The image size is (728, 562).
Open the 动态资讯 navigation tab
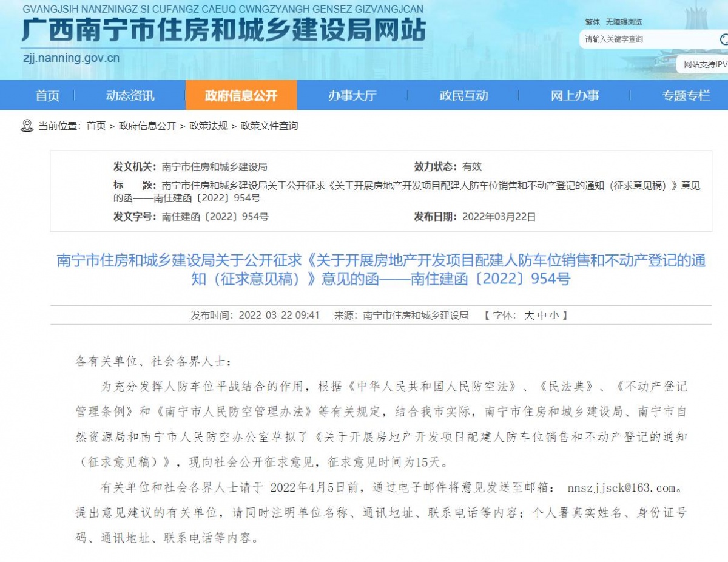click(130, 95)
